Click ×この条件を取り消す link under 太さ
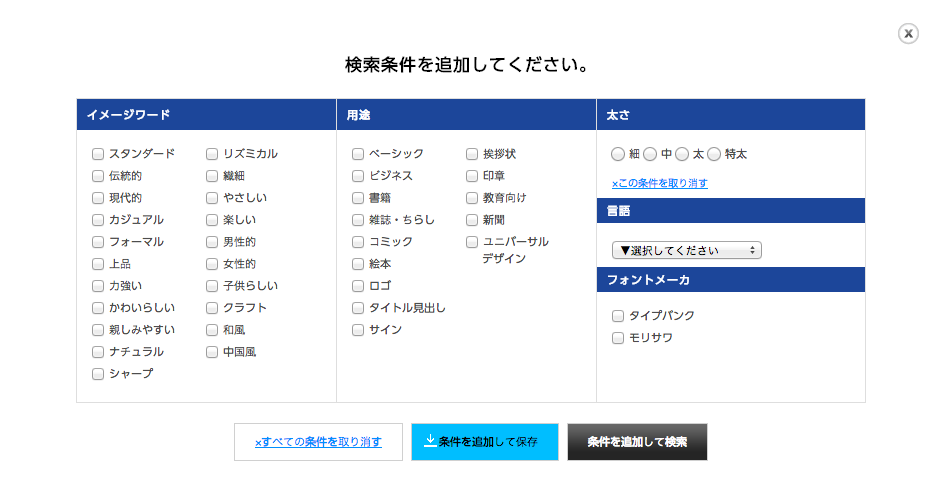 [659, 183]
